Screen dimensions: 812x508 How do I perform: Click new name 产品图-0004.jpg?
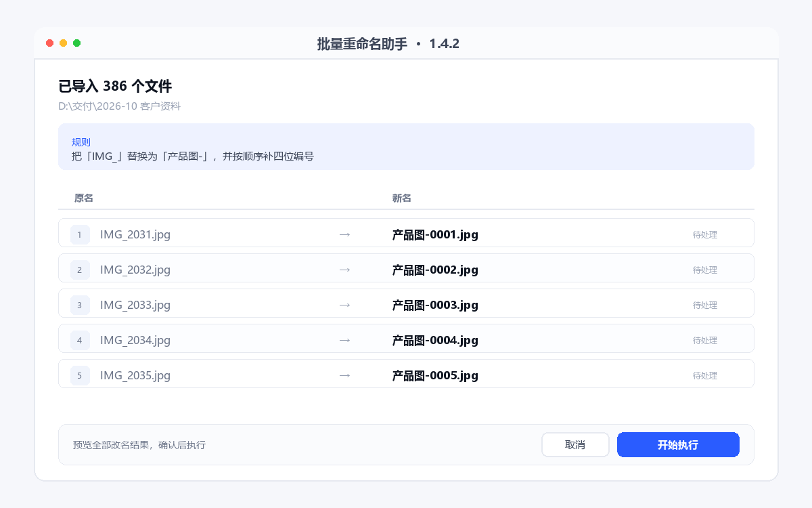(x=435, y=341)
